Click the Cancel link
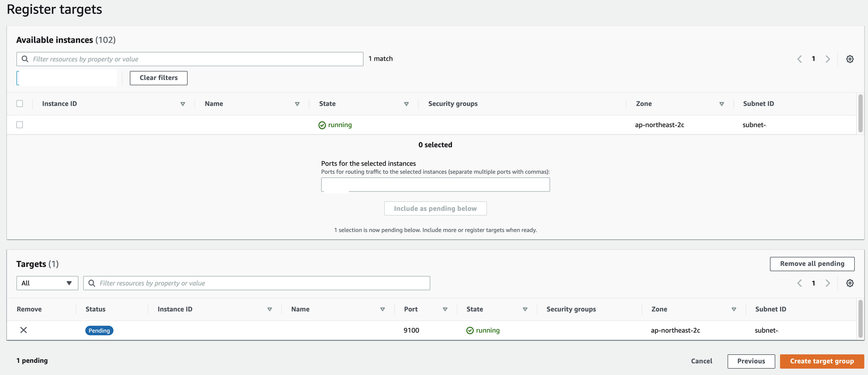Viewport: 868px width, 375px height. click(702, 361)
